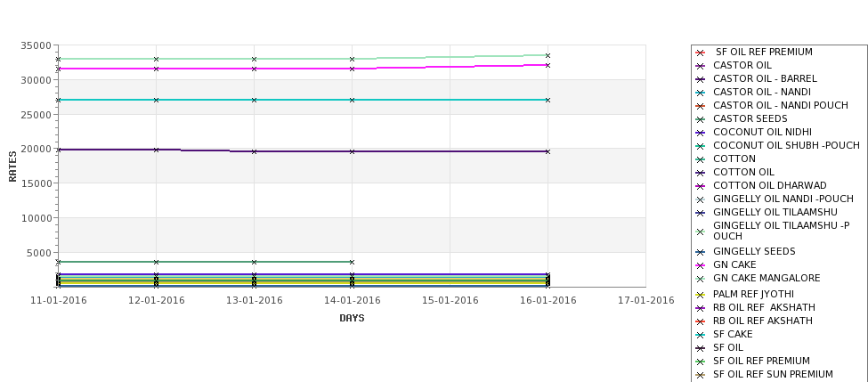
Task: Click the GN CAKE MANGALORE legend label
Action: [x=767, y=278]
